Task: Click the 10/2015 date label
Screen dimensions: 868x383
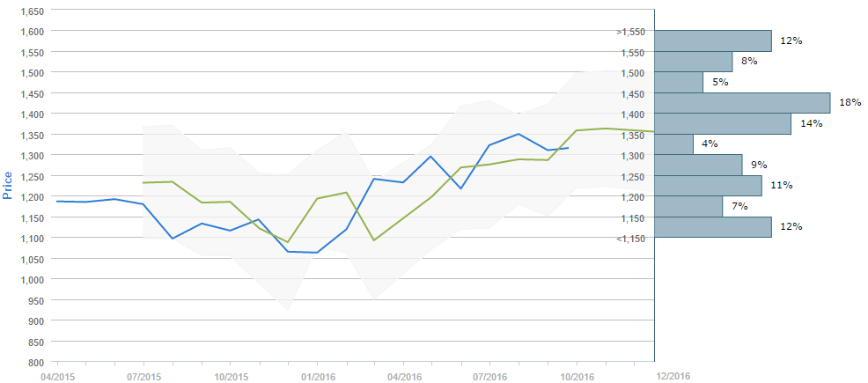Action: (x=230, y=376)
